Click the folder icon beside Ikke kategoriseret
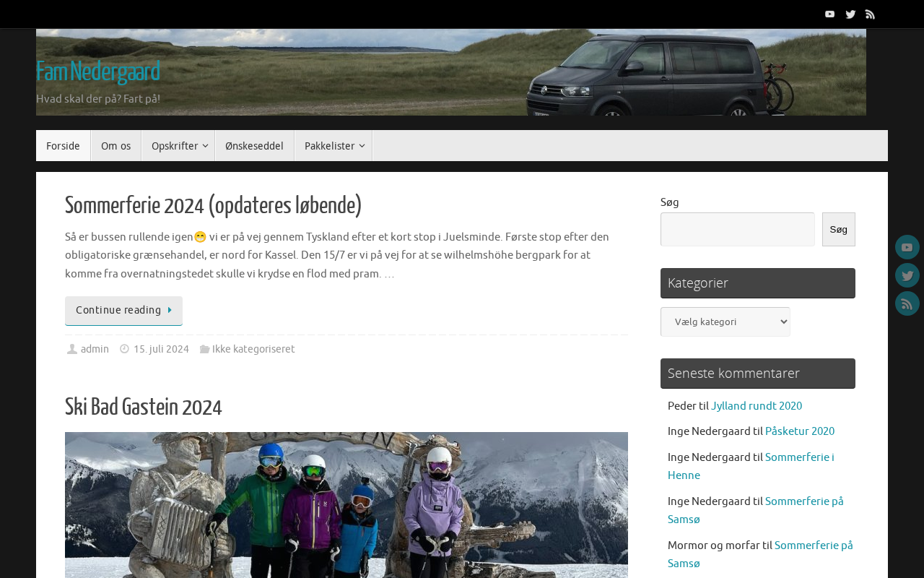 [x=204, y=350]
